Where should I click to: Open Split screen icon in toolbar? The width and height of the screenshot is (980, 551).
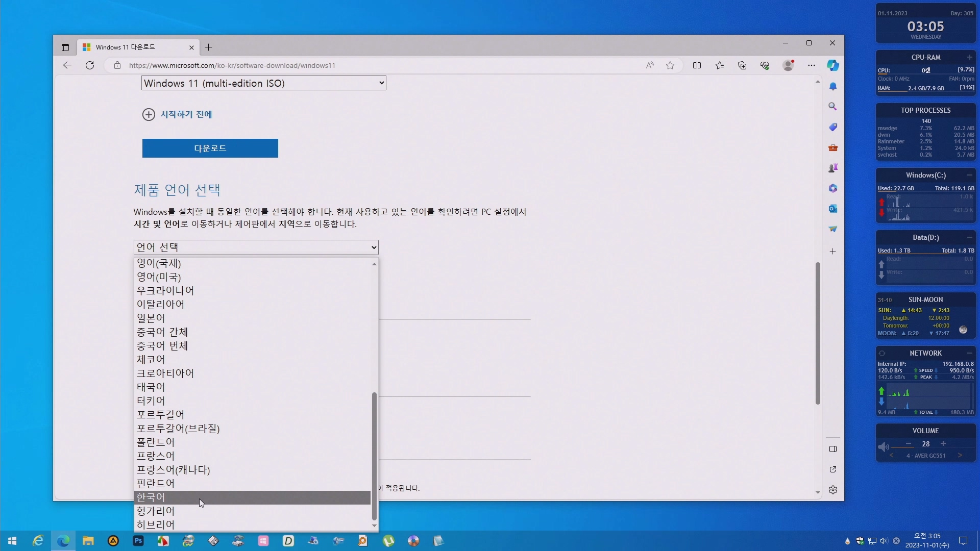pyautogui.click(x=697, y=65)
